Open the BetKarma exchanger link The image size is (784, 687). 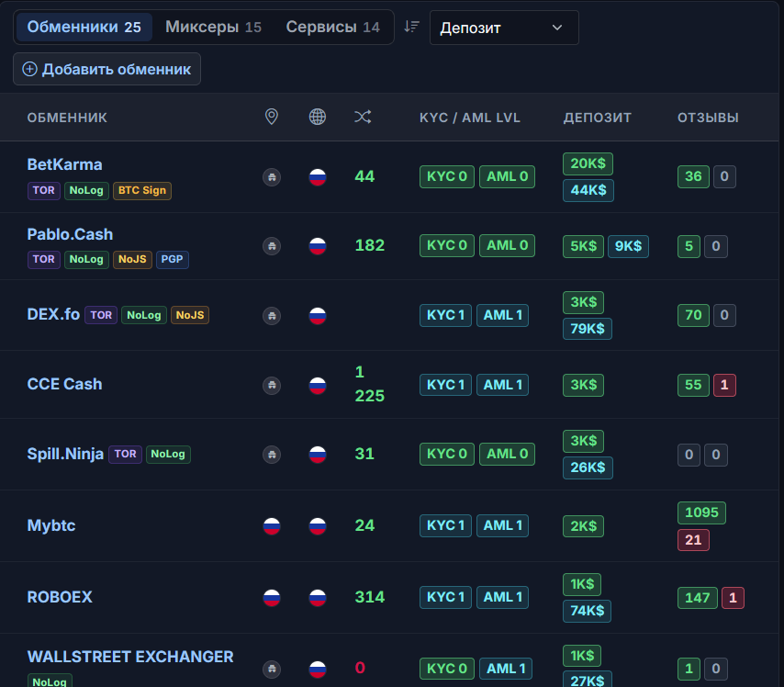pyautogui.click(x=64, y=164)
